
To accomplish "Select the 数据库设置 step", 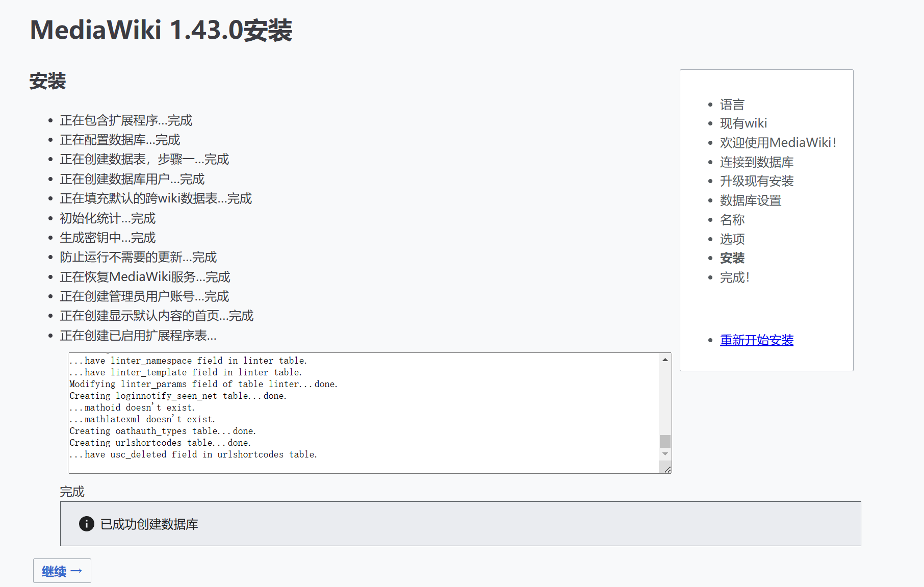I will (x=750, y=200).
